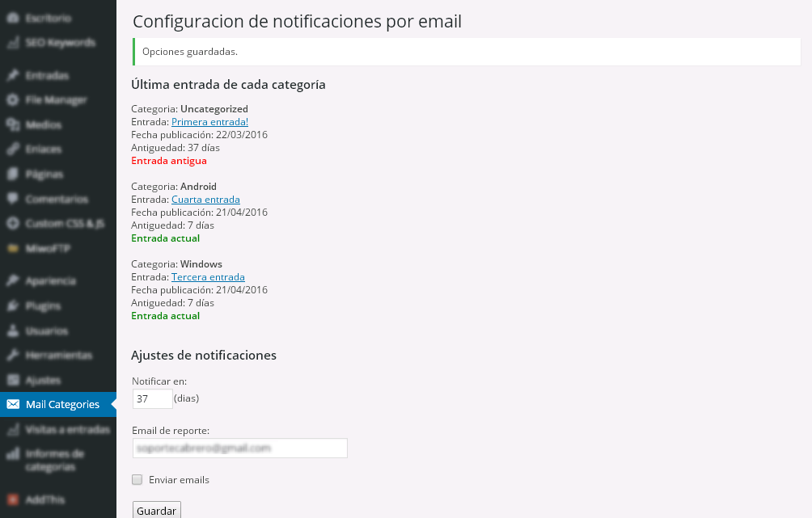Click the Medios media icon
The width and height of the screenshot is (812, 518).
pyautogui.click(x=13, y=124)
